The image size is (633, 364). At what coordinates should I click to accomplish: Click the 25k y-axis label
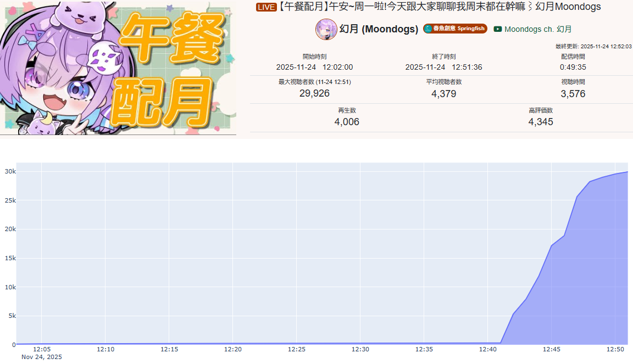(10, 200)
